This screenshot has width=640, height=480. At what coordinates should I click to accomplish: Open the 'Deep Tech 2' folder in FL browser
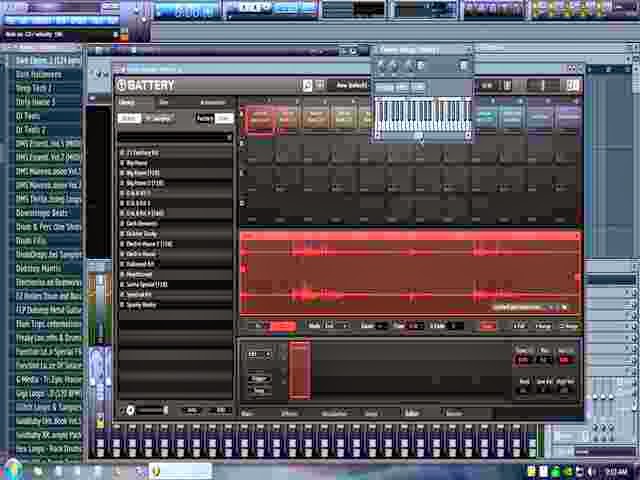(34, 88)
